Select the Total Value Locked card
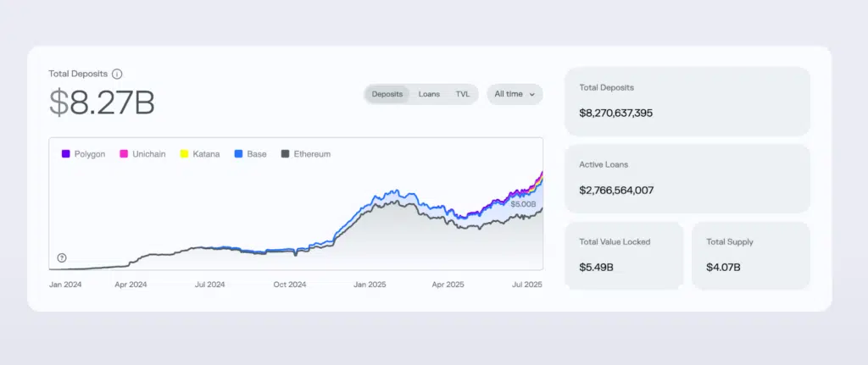This screenshot has height=365, width=868. tap(623, 255)
